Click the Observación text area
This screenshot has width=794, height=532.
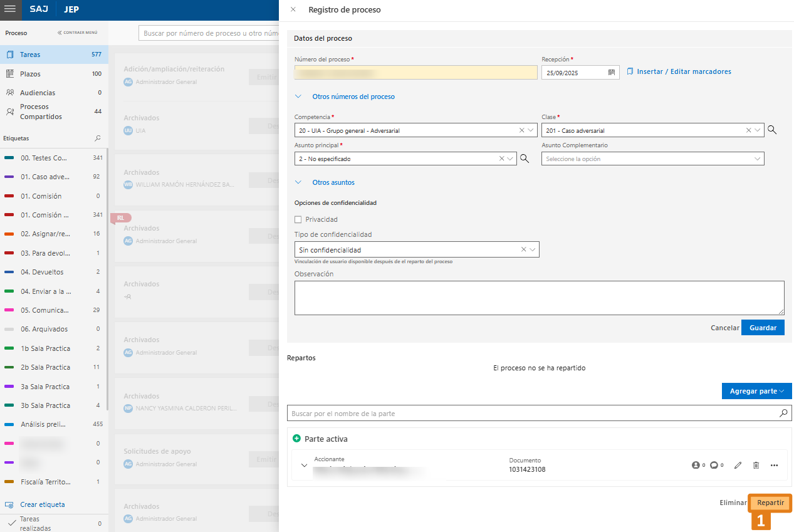click(x=539, y=298)
